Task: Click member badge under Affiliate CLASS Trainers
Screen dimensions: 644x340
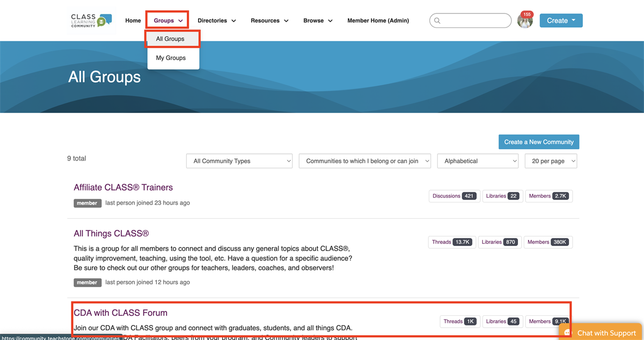Action: tap(87, 203)
